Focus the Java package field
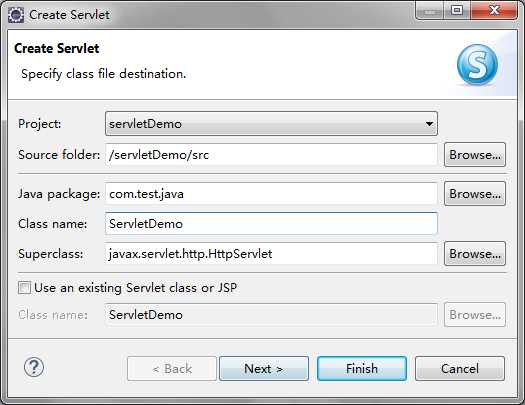525x405 pixels. pyautogui.click(x=271, y=193)
